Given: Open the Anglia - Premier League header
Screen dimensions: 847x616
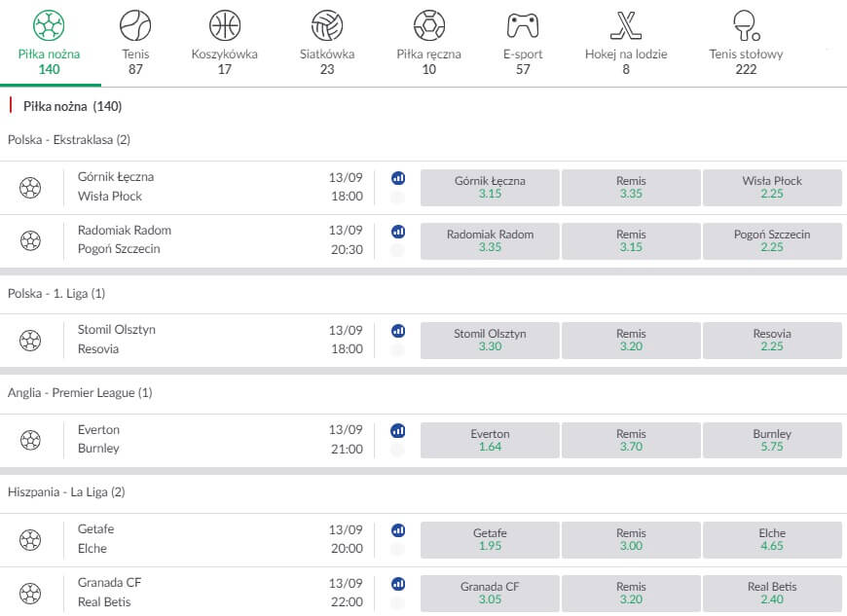Looking at the screenshot, I should click(80, 392).
